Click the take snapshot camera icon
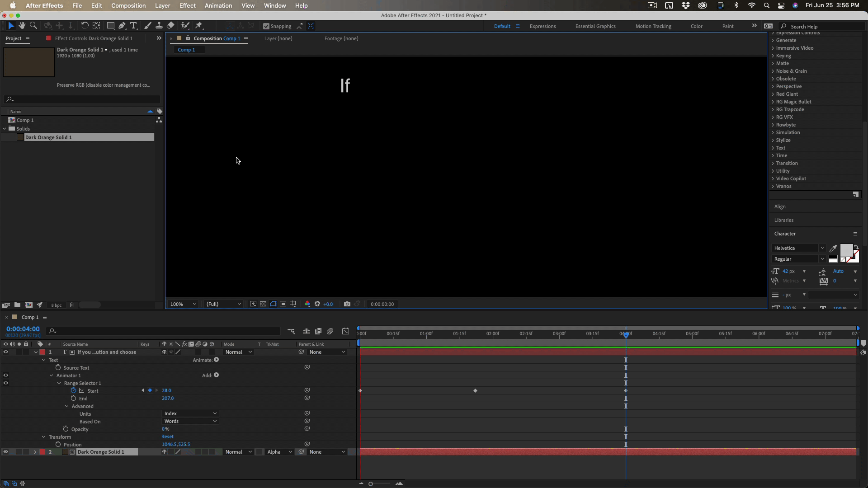The height and width of the screenshot is (488, 868). pyautogui.click(x=347, y=304)
